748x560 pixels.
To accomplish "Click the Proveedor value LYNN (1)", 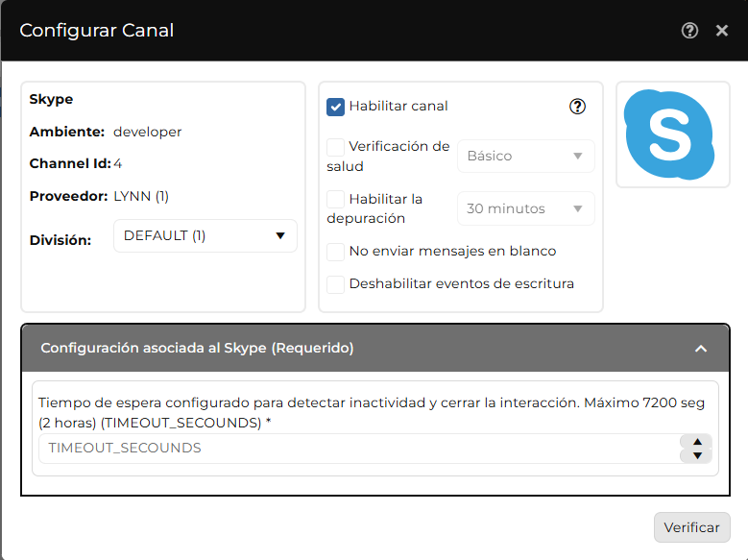I will (141, 197).
